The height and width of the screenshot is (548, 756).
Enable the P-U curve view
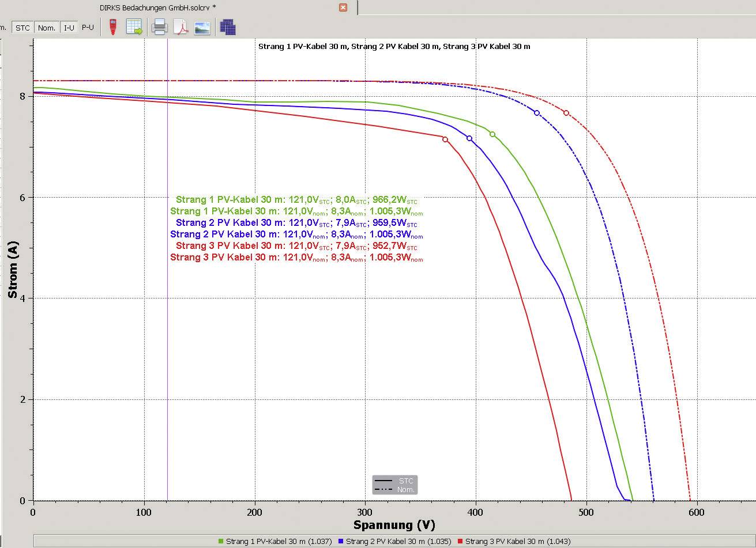coord(88,27)
